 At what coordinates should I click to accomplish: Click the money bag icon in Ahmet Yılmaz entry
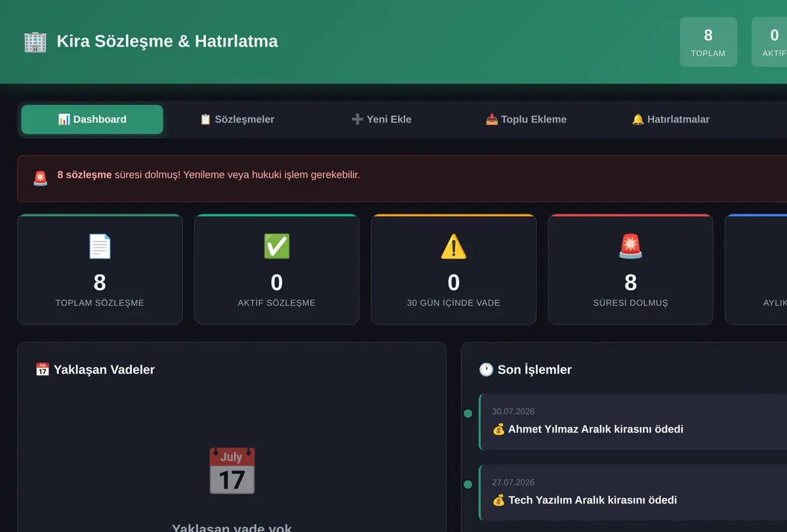point(498,430)
